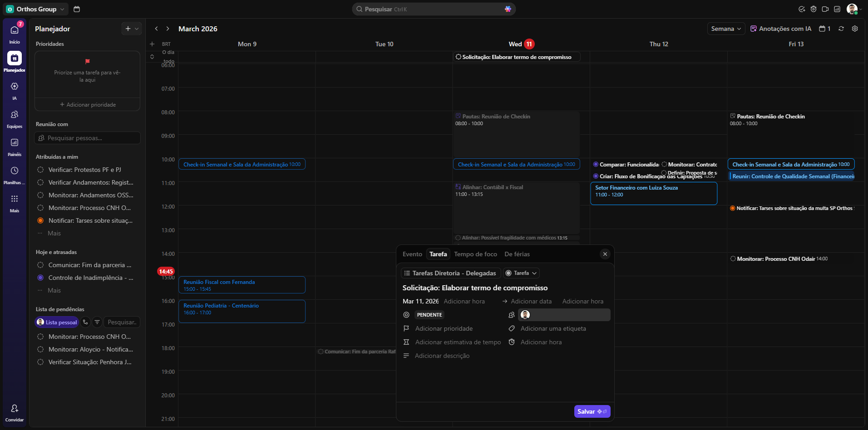The width and height of the screenshot is (868, 430).
Task: Click the Salvar button
Action: click(592, 411)
